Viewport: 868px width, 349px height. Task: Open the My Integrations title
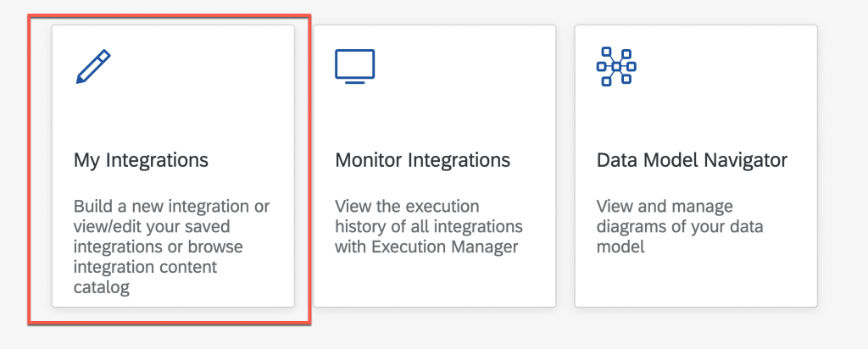(x=142, y=160)
